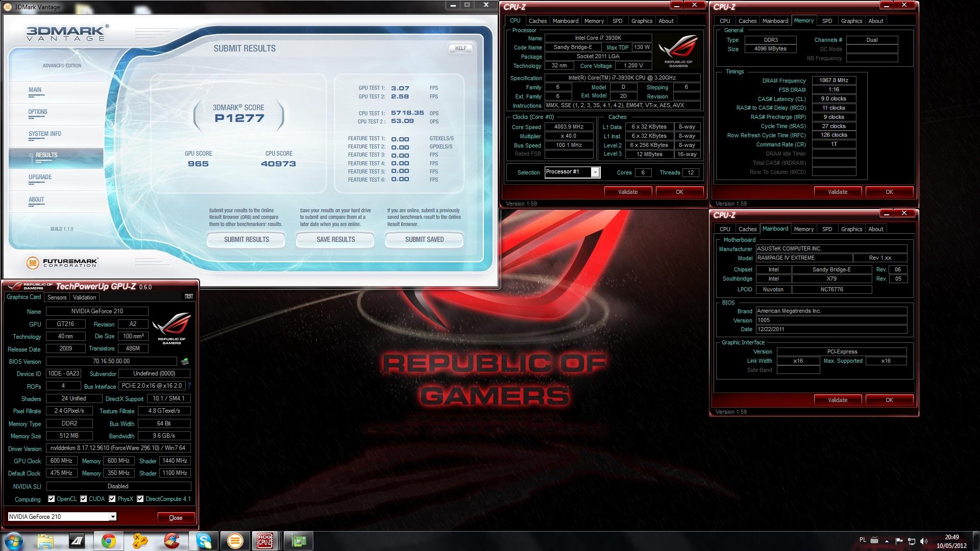Image resolution: width=980 pixels, height=551 pixels.
Task: Click Validate in CPU-Z CPU window
Action: (628, 192)
